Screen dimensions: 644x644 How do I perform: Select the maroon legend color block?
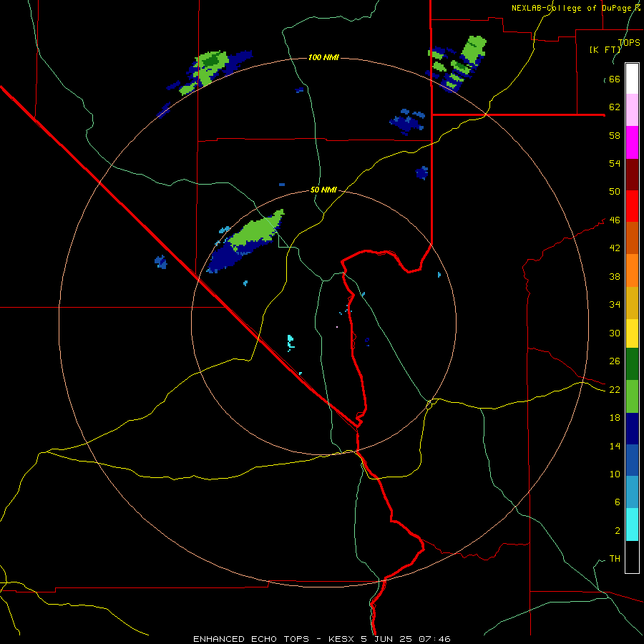[632, 174]
